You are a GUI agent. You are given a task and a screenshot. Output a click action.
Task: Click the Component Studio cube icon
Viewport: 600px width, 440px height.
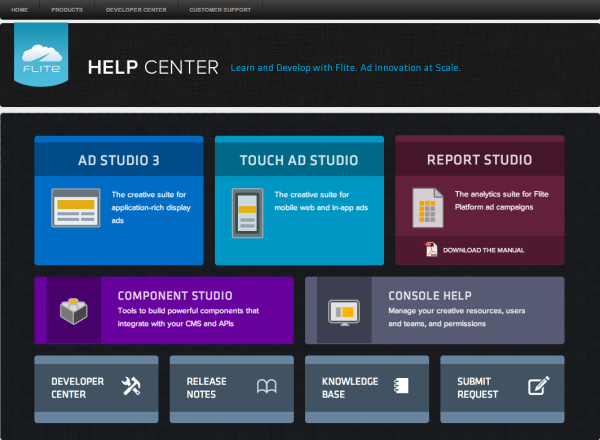click(74, 310)
